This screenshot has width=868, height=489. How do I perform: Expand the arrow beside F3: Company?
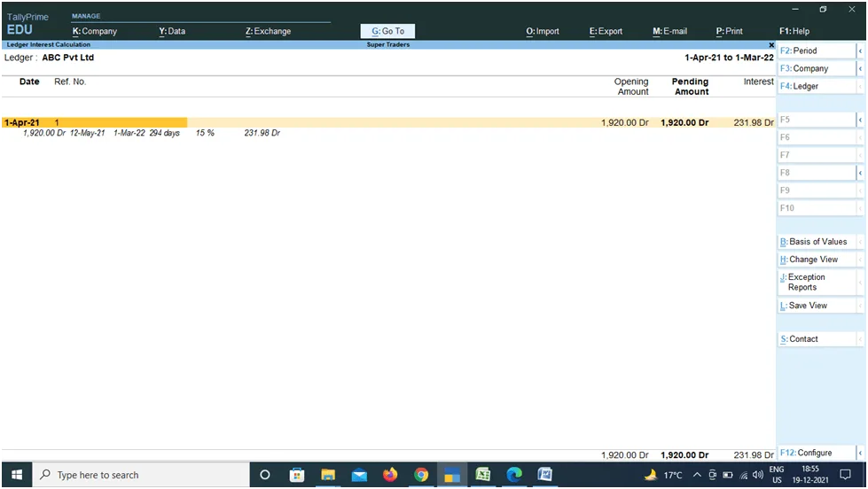(860, 69)
